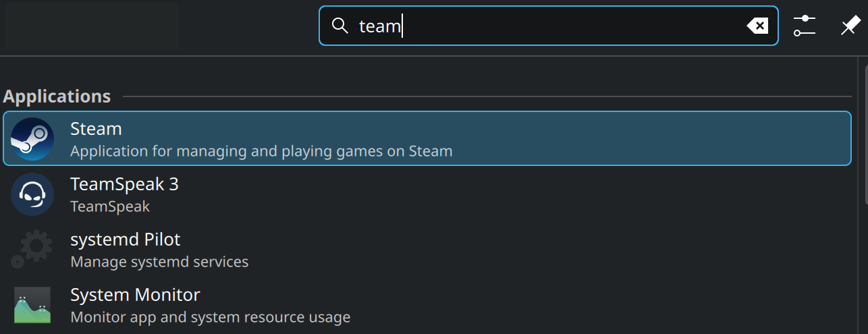The image size is (868, 334).
Task: Click the magnifier icon in search bar
Action: pos(340,26)
